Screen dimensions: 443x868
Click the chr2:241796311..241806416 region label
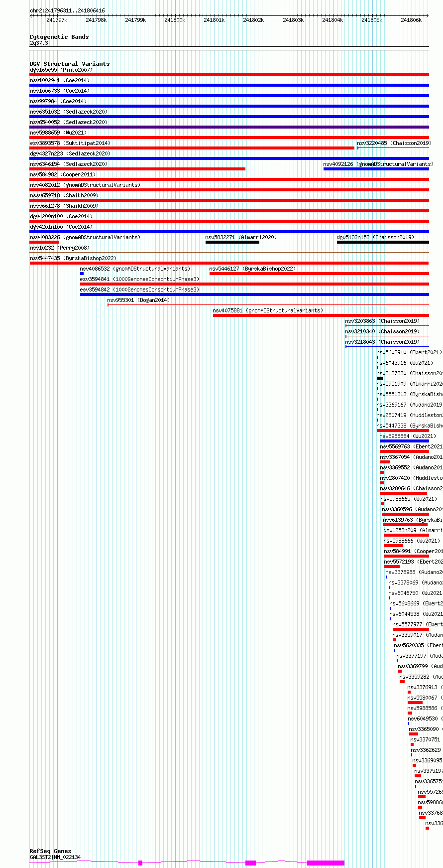point(67,10)
